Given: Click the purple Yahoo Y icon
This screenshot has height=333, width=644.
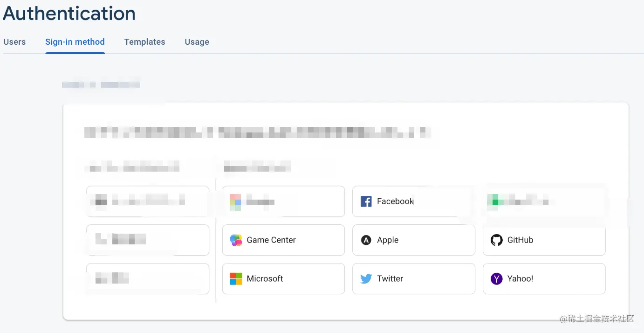Looking at the screenshot, I should (497, 279).
